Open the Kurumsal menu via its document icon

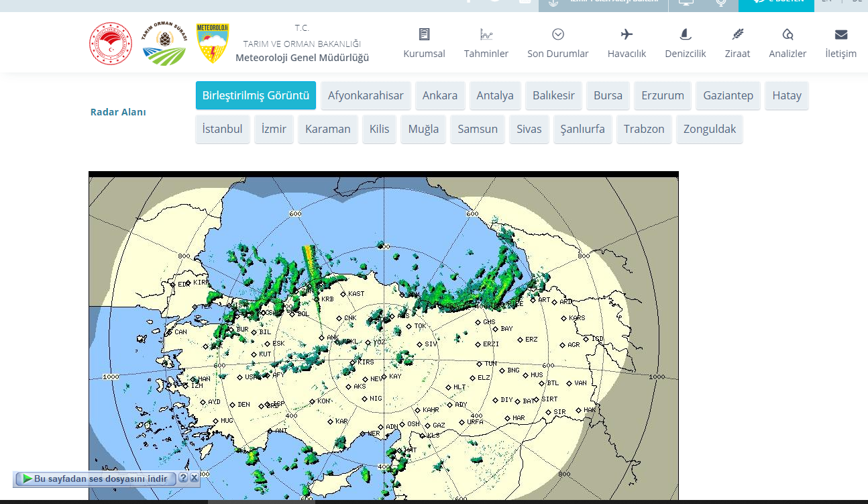[x=424, y=34]
